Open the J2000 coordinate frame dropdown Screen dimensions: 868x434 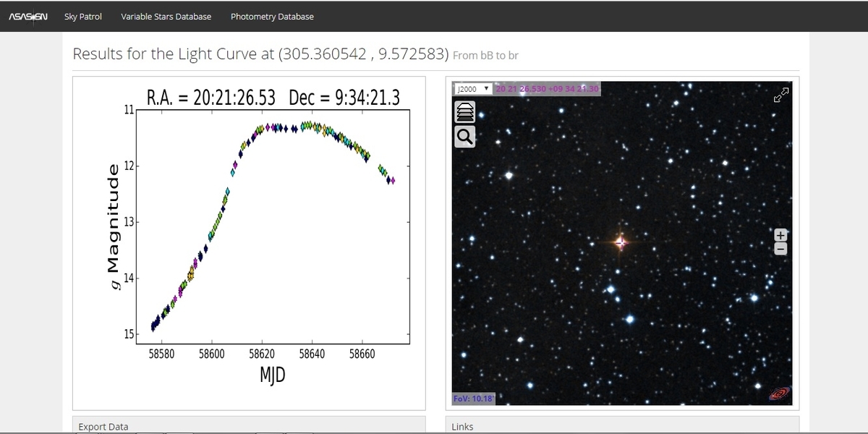[474, 88]
